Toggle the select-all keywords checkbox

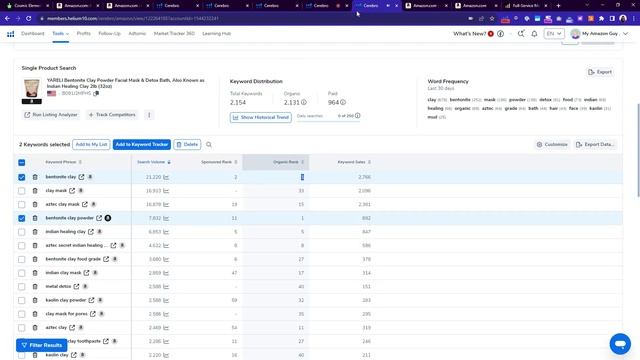coord(22,162)
